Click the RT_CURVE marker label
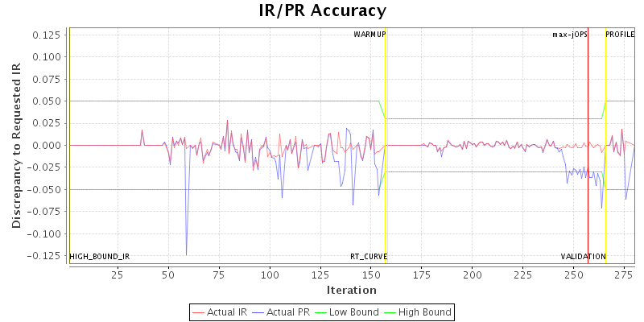644x322 pixels. point(369,256)
